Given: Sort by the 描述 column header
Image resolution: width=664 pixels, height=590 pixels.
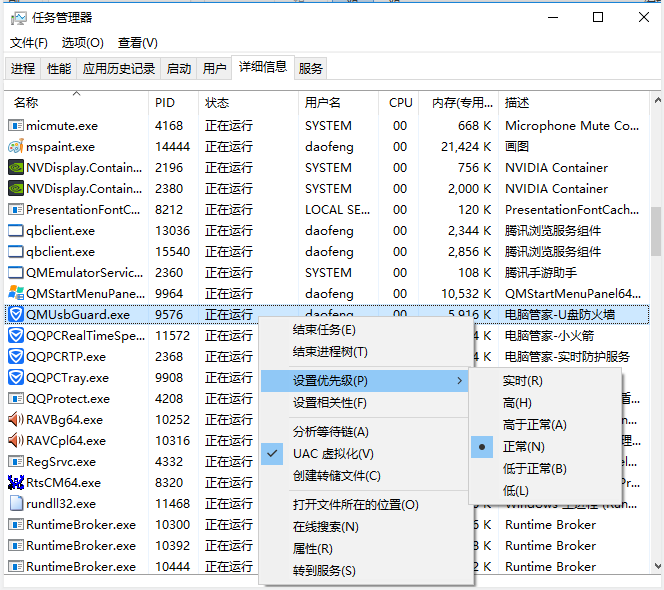Looking at the screenshot, I should point(574,103).
